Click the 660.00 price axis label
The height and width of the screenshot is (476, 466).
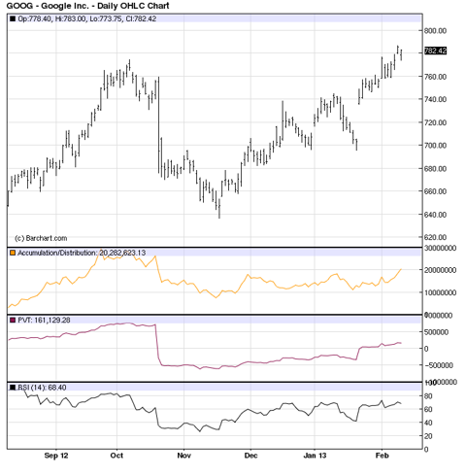pos(435,191)
